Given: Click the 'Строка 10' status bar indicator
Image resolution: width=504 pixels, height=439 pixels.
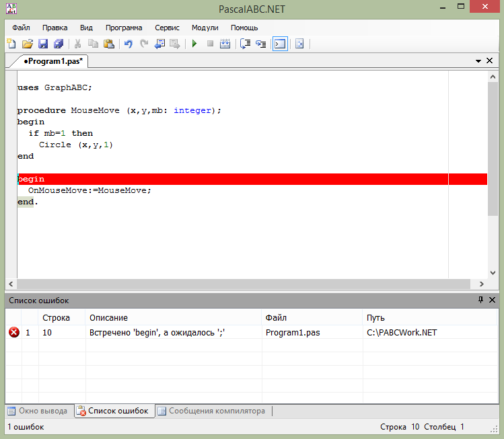Looking at the screenshot, I should point(400,427).
